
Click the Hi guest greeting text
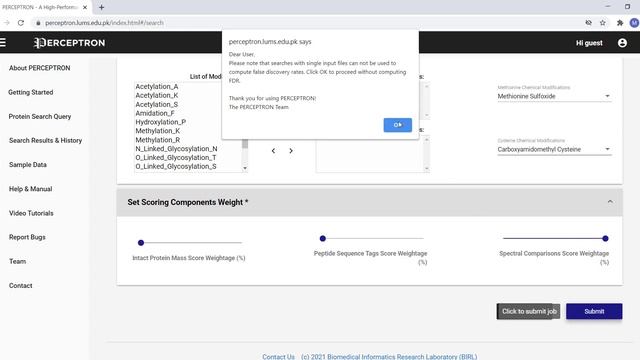tap(589, 43)
